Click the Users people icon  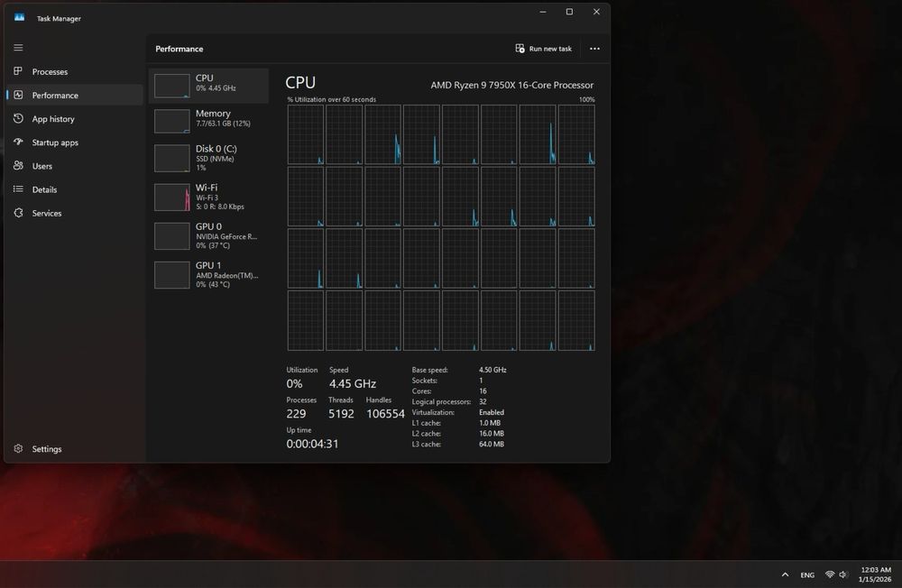[x=18, y=166]
